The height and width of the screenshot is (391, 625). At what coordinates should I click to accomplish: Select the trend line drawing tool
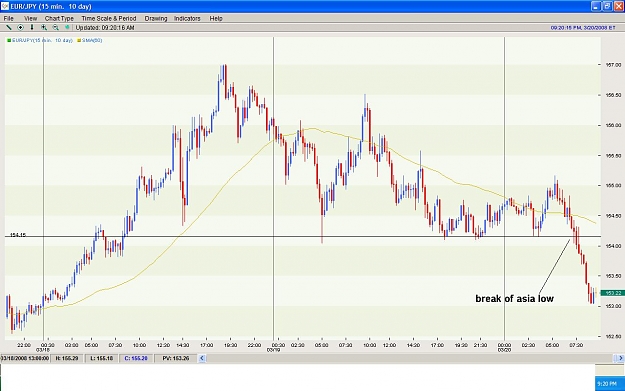point(8,28)
